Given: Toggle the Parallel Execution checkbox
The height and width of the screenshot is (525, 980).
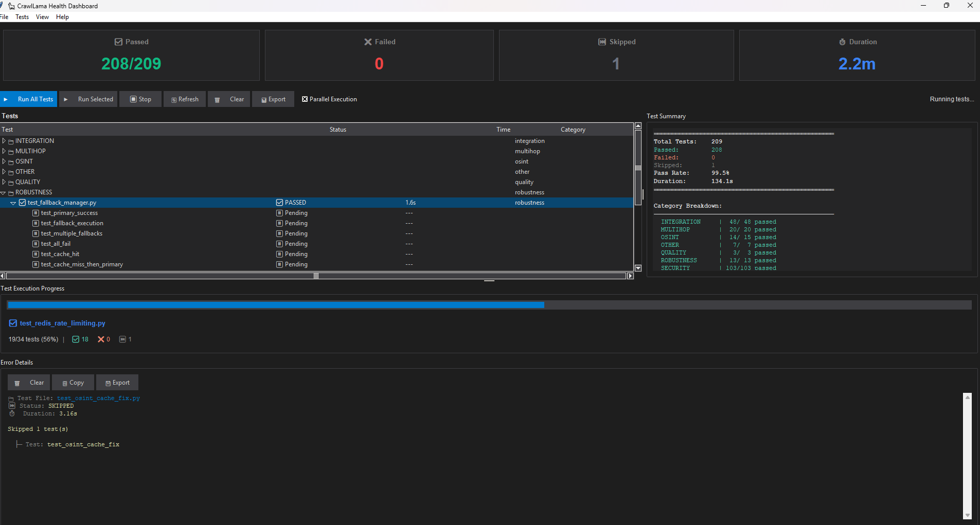Looking at the screenshot, I should [305, 99].
